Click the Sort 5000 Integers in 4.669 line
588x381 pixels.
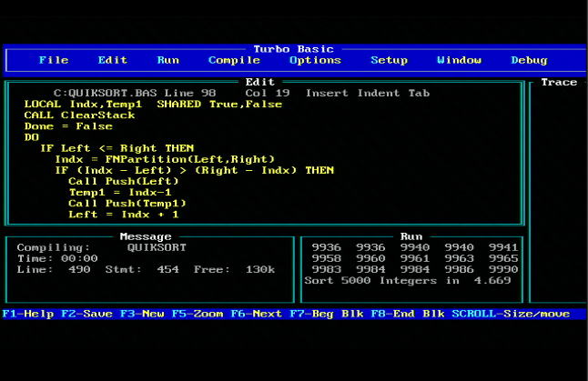pyautogui.click(x=408, y=281)
